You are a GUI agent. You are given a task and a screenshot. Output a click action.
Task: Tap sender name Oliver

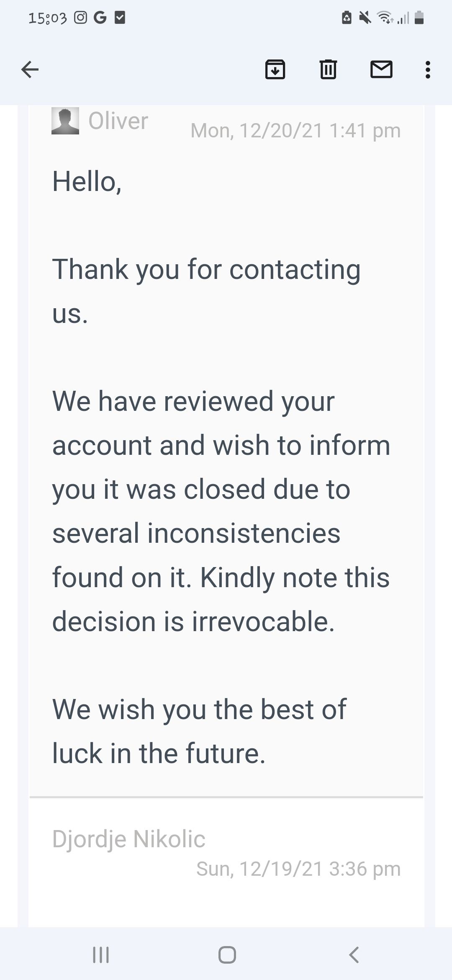(118, 121)
